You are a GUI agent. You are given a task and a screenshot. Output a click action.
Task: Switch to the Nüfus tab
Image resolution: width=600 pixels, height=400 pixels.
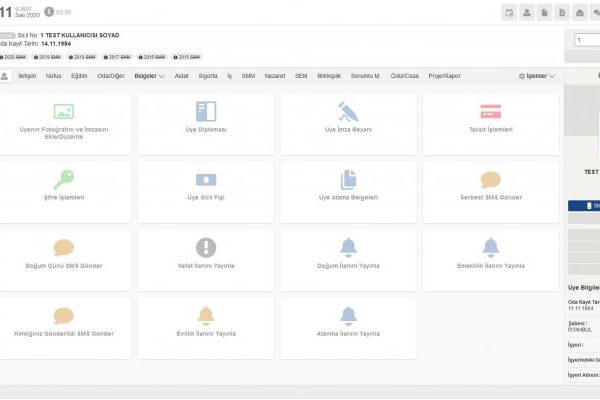tap(53, 76)
